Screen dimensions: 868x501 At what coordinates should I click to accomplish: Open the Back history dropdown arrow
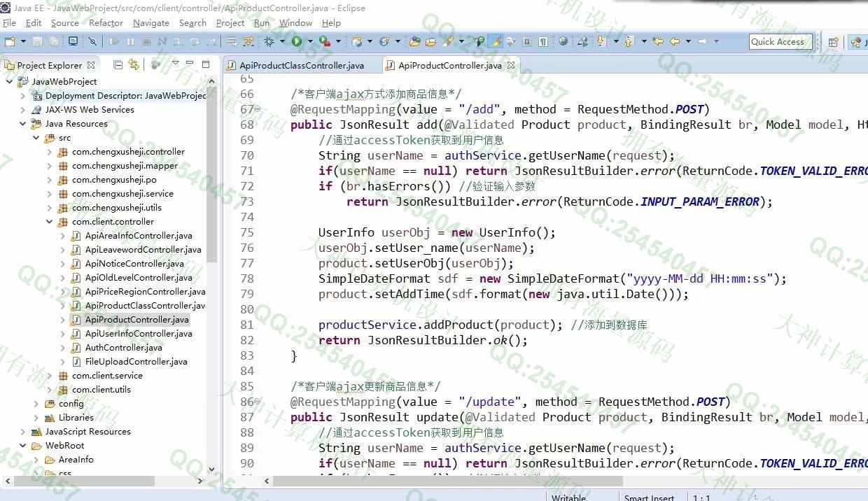point(688,42)
